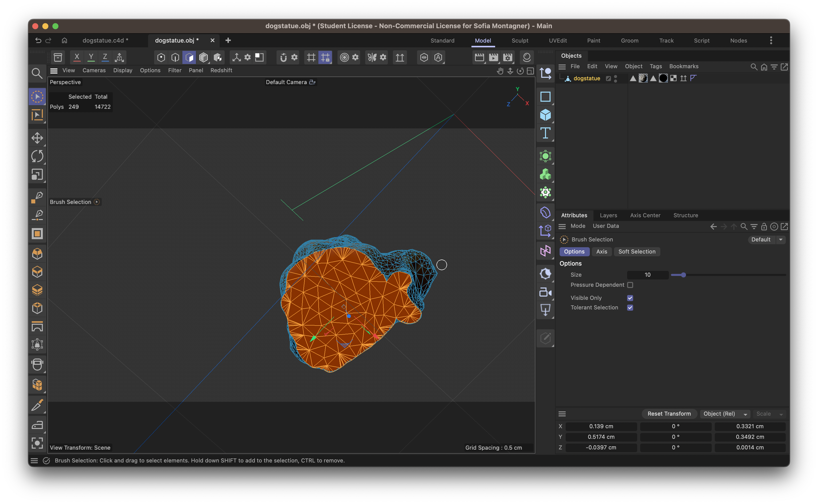
Task: Toggle the workplane grid display
Action: tap(311, 57)
